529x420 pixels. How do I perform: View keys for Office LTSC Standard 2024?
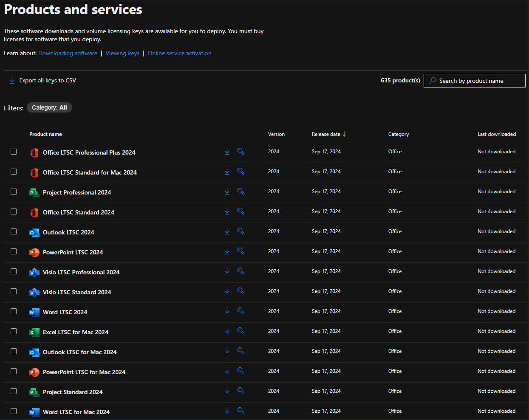(x=241, y=211)
